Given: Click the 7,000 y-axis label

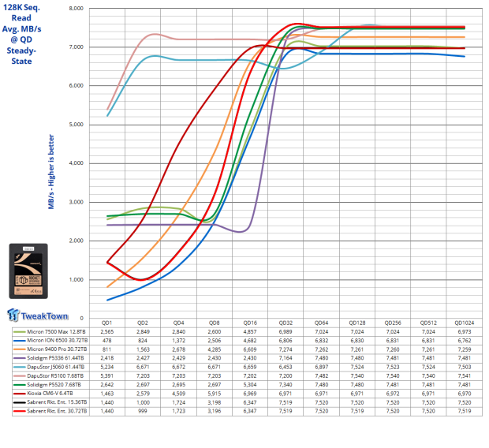Looking at the screenshot, I should (x=77, y=47).
